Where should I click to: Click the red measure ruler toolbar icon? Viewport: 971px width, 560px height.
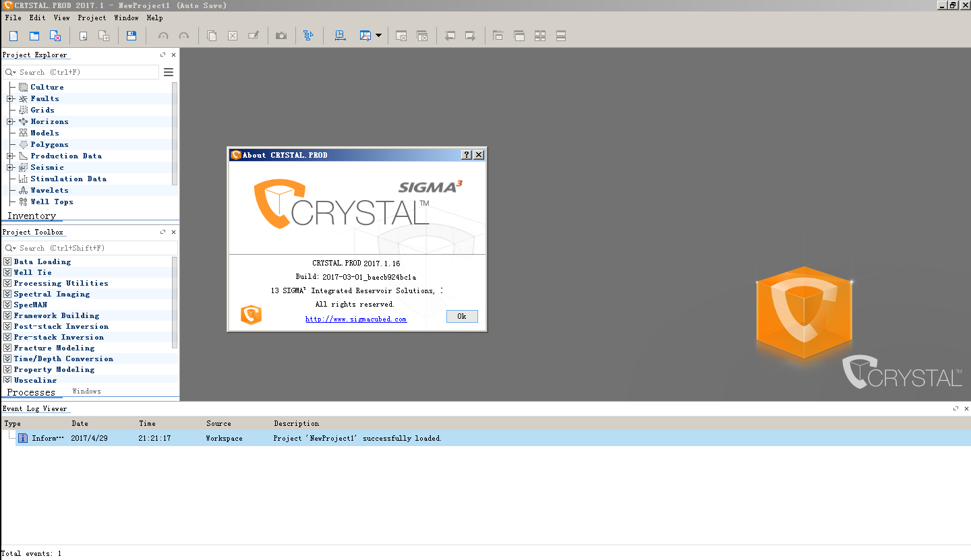point(340,36)
